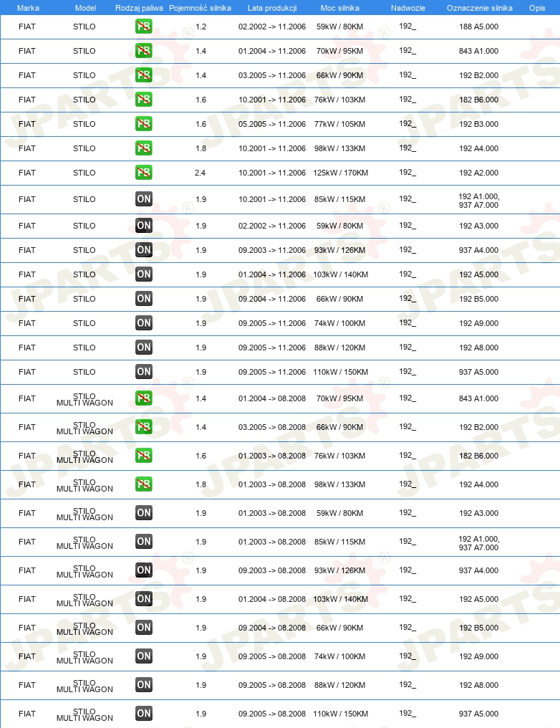
Task: Click petrol icon in row dated 01.2004 -> 11.2006, 70kW
Action: (144, 51)
